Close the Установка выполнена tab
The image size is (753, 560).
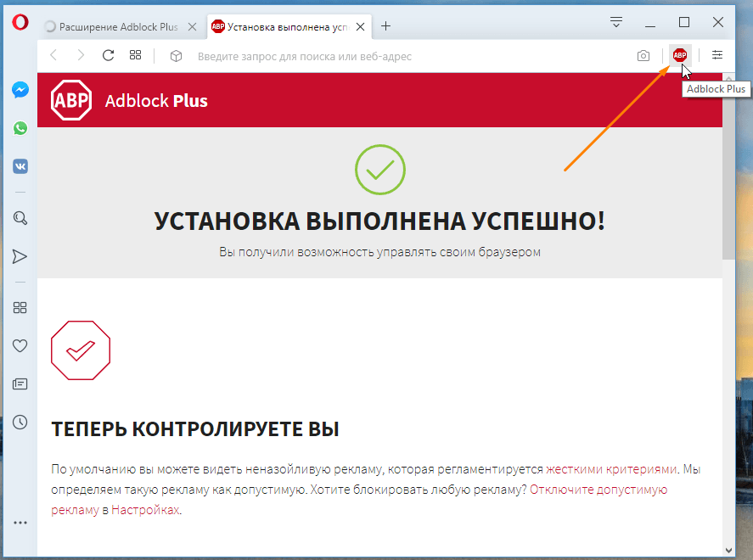coord(361,26)
